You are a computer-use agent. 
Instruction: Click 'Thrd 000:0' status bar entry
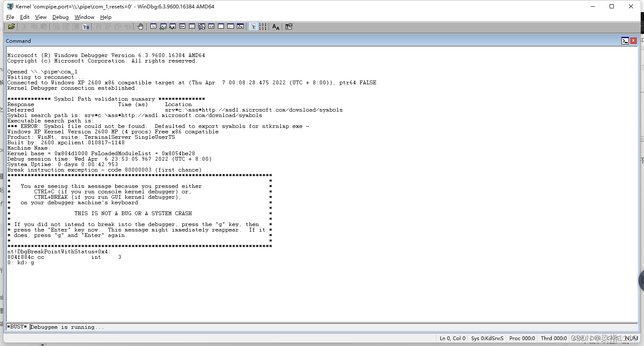coord(554,338)
